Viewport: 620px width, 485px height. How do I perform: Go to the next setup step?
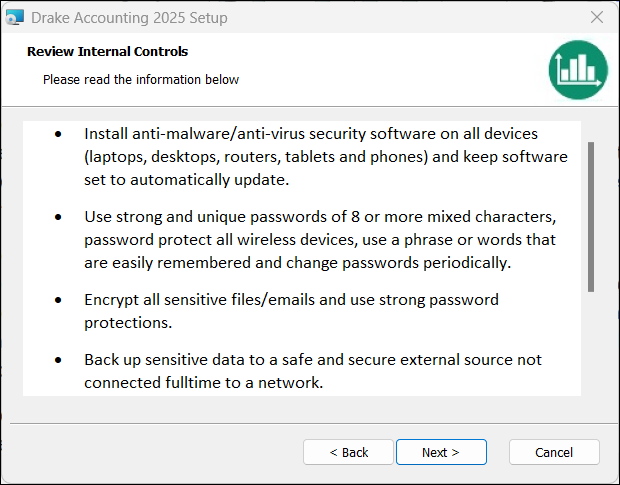click(x=441, y=452)
